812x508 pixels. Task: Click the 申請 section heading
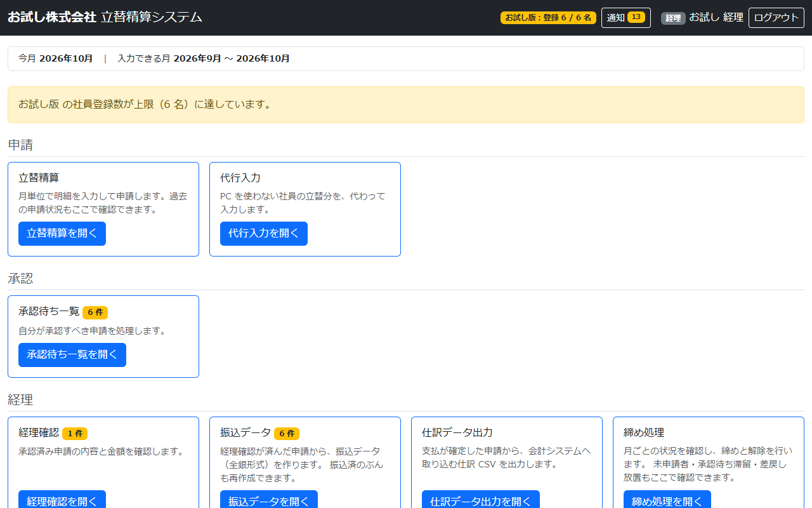pos(20,145)
